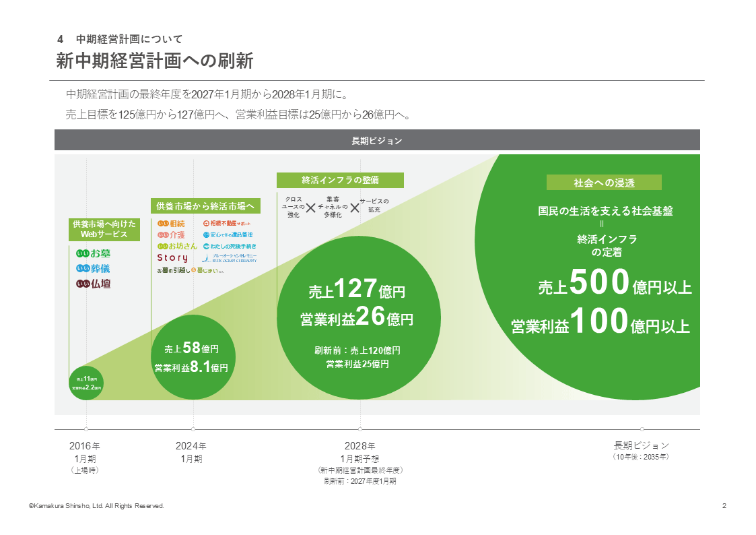This screenshot has height=535, width=756.
Task: Select the 2028年 timeline marker dot
Action: coord(360,429)
